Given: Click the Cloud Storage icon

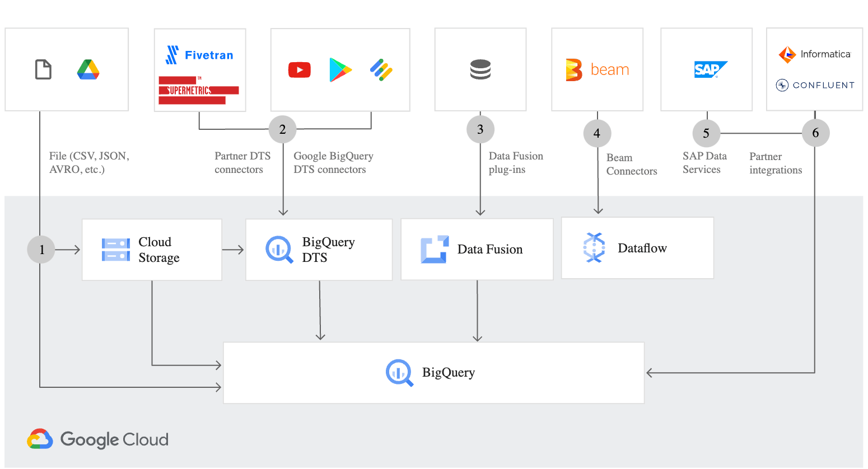Looking at the screenshot, I should (x=116, y=250).
